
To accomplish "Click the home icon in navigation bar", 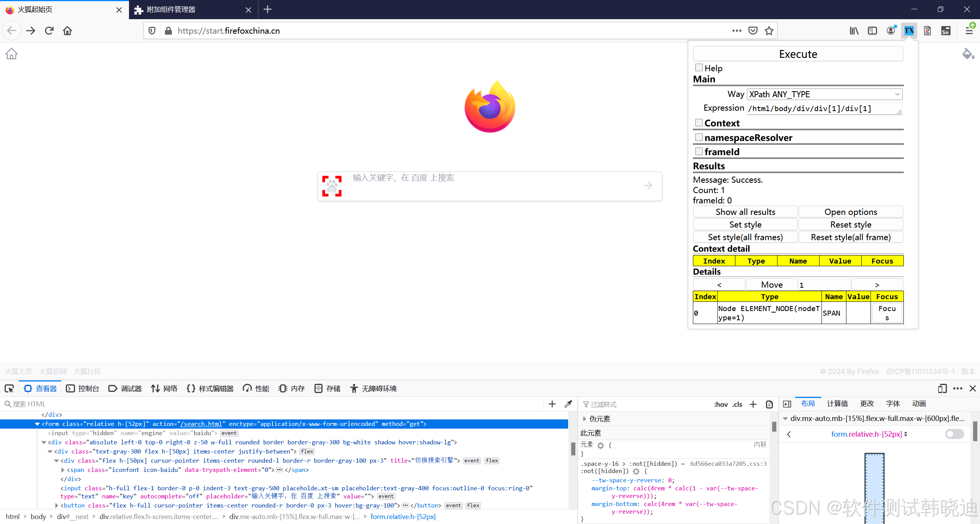I will coord(67,31).
